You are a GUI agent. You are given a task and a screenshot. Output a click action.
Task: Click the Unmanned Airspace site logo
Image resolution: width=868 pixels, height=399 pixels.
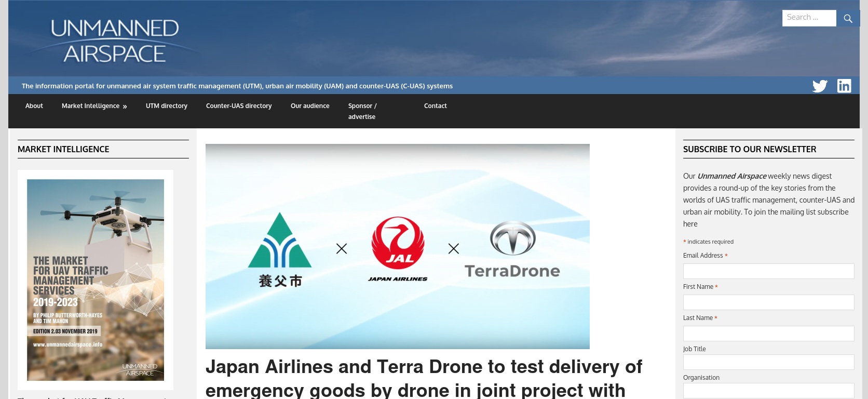point(115,41)
